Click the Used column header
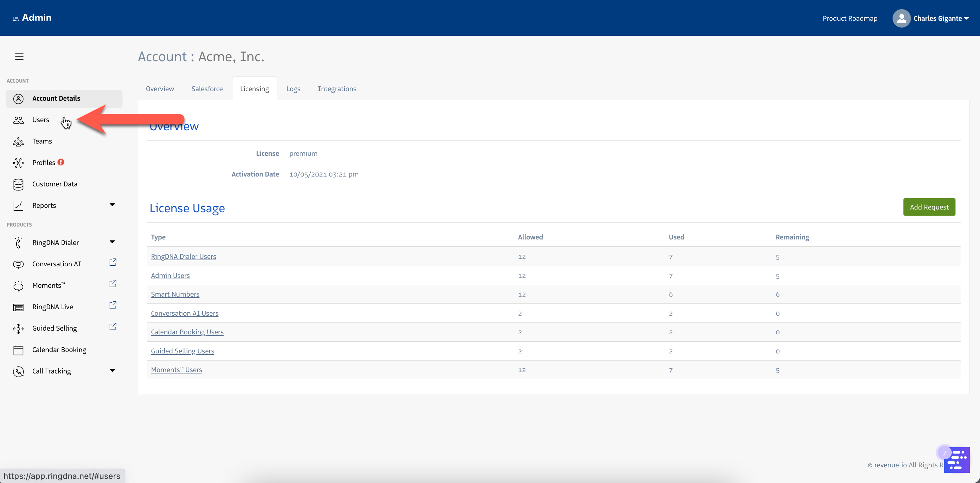The height and width of the screenshot is (483, 980). click(x=676, y=237)
